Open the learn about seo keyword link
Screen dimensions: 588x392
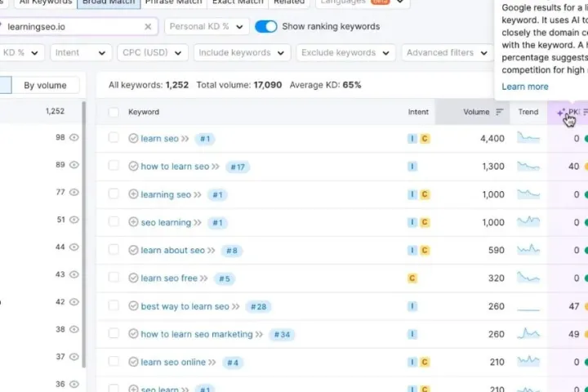pos(172,250)
